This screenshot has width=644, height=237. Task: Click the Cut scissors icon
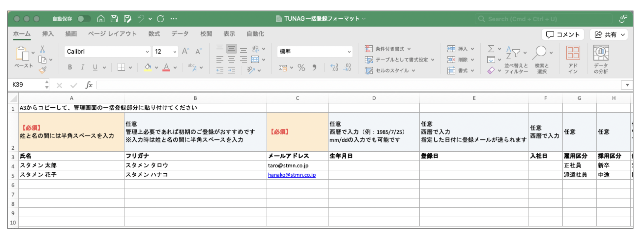tap(43, 49)
